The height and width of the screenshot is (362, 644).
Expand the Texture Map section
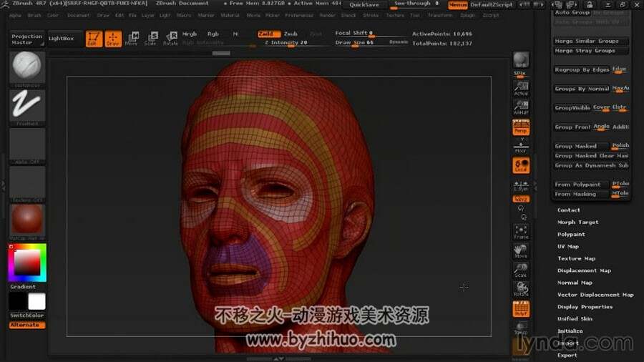coord(576,258)
